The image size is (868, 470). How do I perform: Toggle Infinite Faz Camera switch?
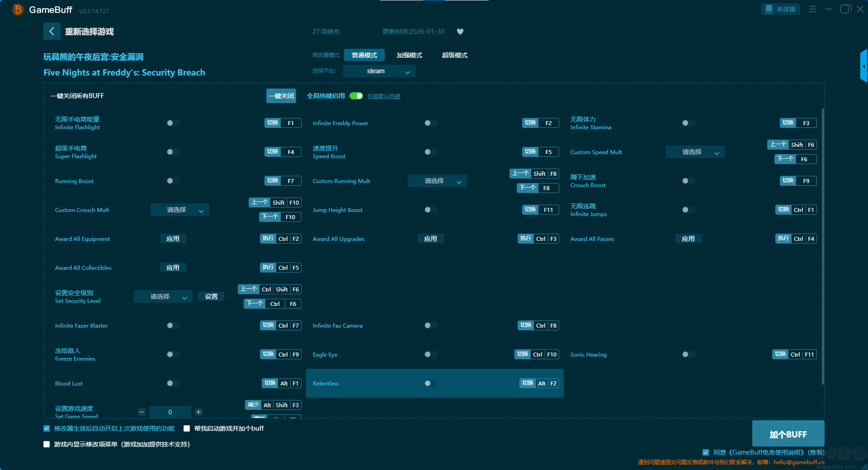point(430,325)
